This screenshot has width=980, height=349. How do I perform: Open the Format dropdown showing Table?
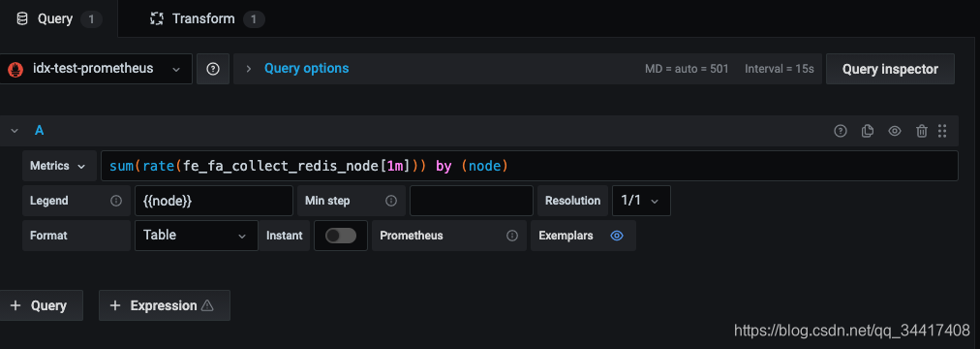pyautogui.click(x=197, y=236)
